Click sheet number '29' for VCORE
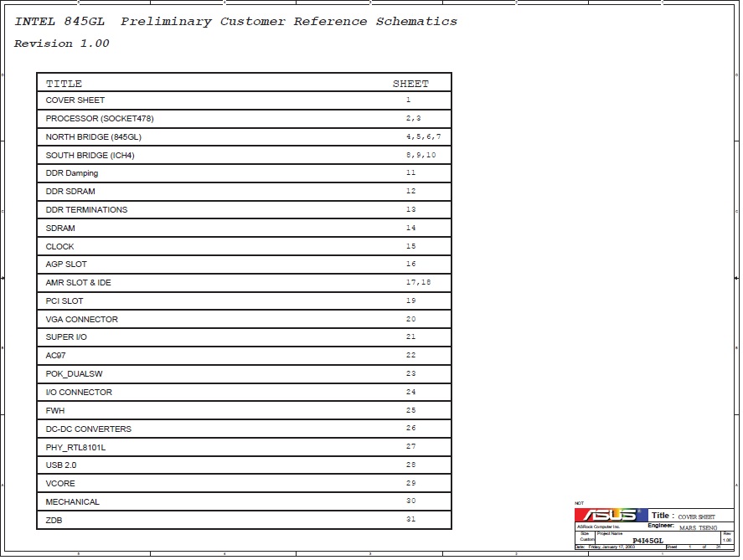Image resolution: width=743 pixels, height=560 pixels. [x=410, y=483]
